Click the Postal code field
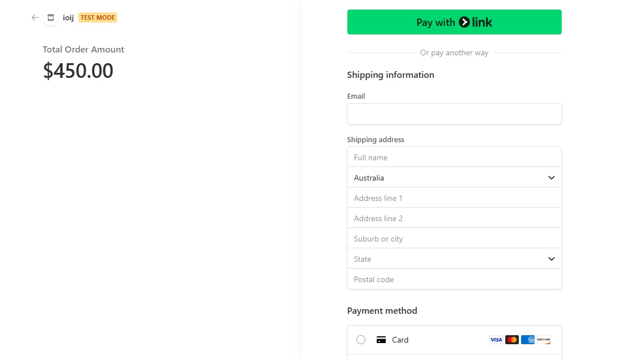 pos(454,279)
